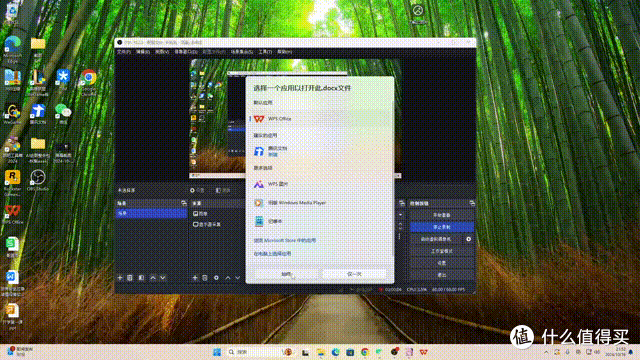
Task: Open scene filters icon in Scenes panel
Action: tap(141, 278)
